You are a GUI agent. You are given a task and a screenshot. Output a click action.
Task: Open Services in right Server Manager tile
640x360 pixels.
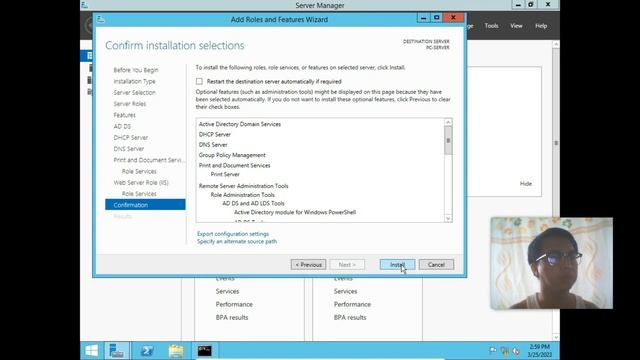345,291
